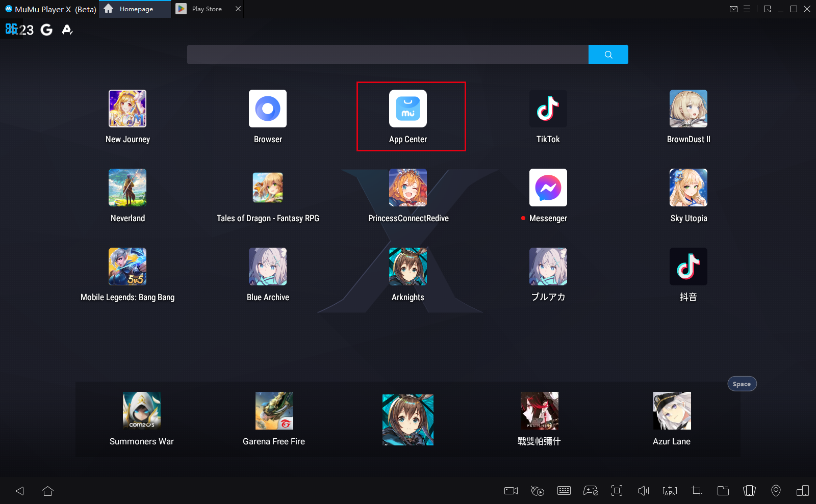
Task: Click the A language status icon
Action: [67, 30]
